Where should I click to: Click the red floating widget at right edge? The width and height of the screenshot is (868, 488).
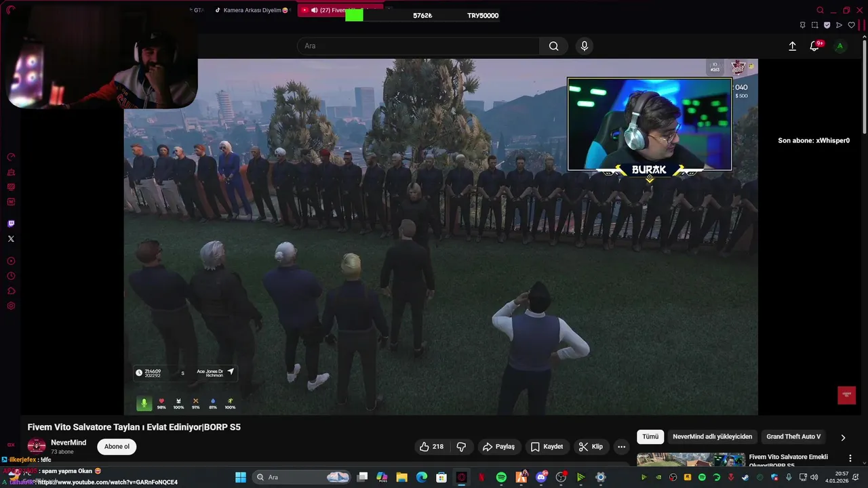846,395
